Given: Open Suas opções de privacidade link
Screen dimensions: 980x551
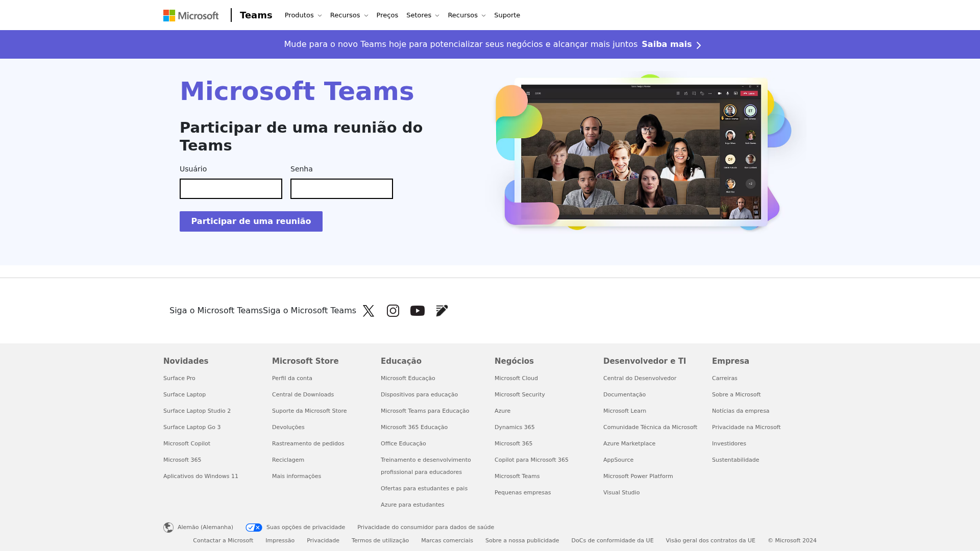Looking at the screenshot, I should [306, 528].
